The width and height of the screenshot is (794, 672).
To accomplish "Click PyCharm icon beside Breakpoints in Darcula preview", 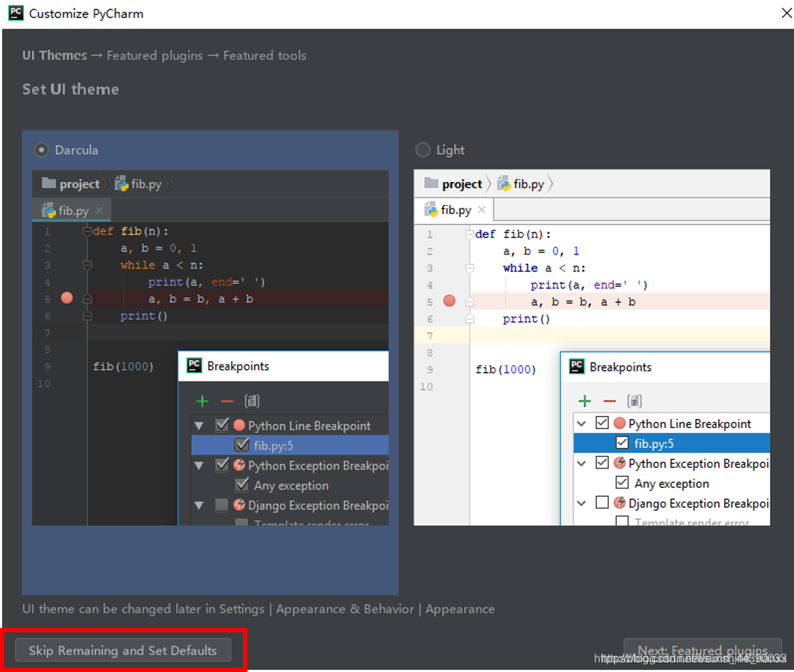I will pos(194,365).
